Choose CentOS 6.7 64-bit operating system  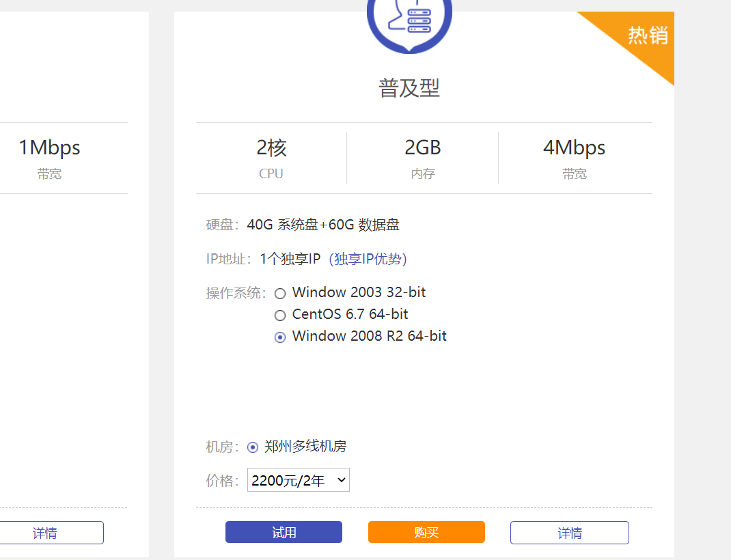click(280, 316)
